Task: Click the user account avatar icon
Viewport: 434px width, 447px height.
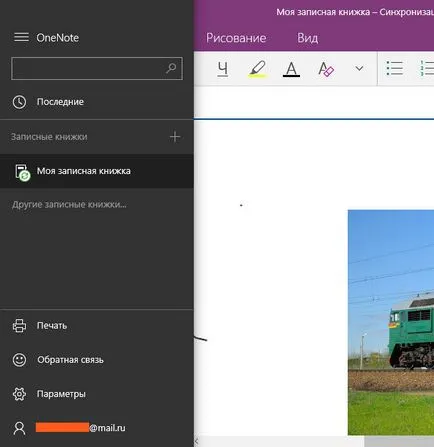Action: [x=19, y=428]
